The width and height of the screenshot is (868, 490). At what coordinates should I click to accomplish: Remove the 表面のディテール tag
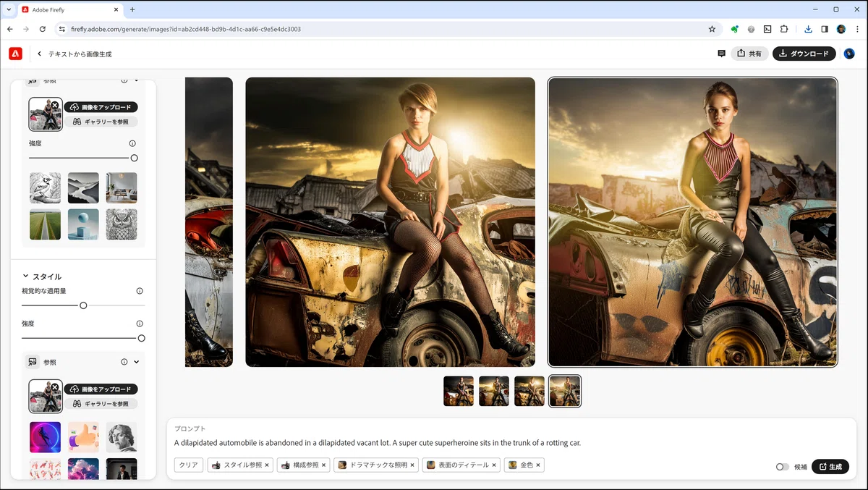pos(494,465)
